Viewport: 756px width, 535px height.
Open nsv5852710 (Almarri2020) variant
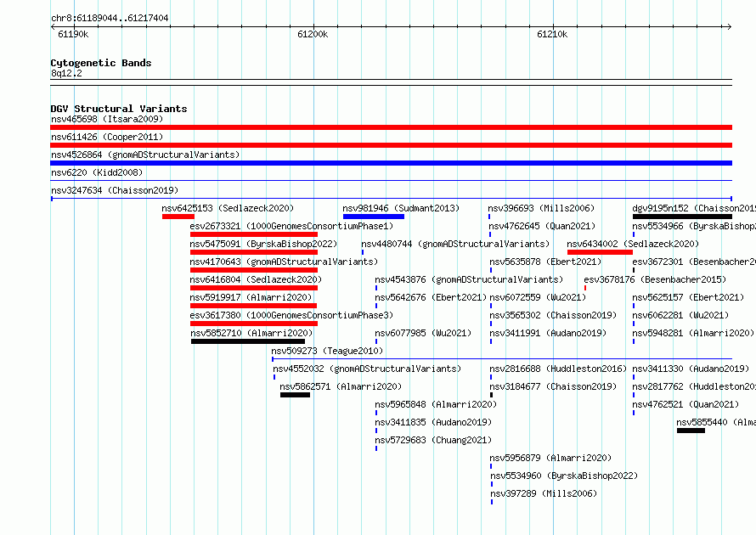[x=251, y=333]
